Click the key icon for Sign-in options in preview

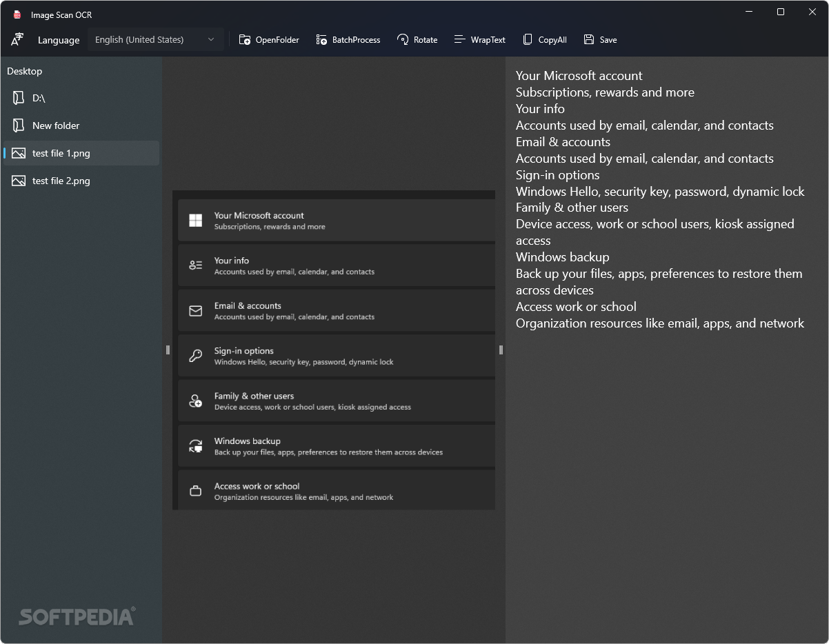click(x=196, y=356)
